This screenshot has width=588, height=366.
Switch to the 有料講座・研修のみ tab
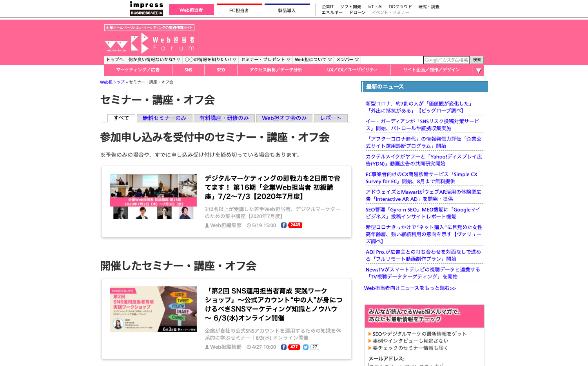[224, 118]
